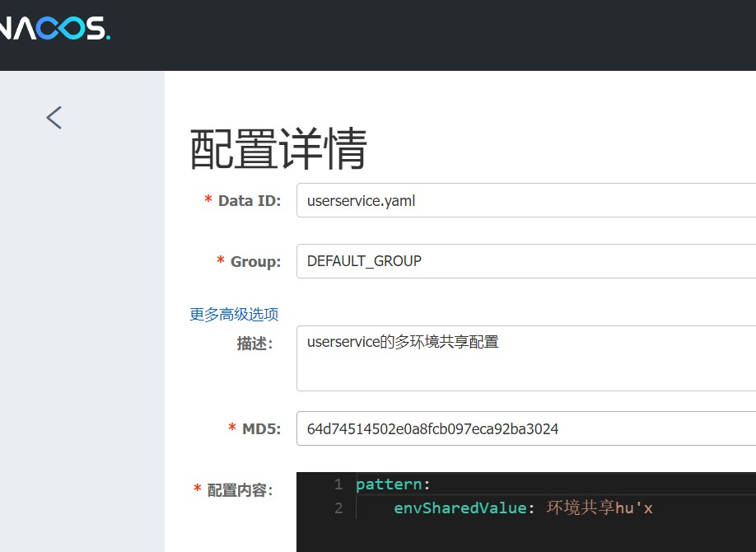Click line 1 'pattern:' in code editor
The image size is (756, 552).
pos(393,484)
